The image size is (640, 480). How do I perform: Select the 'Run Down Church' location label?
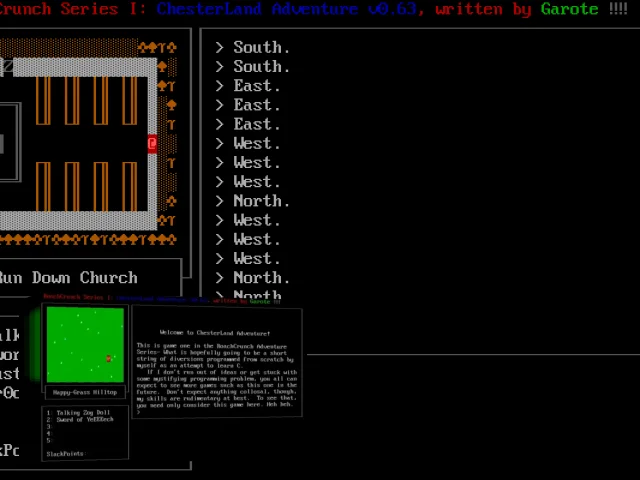point(68,278)
